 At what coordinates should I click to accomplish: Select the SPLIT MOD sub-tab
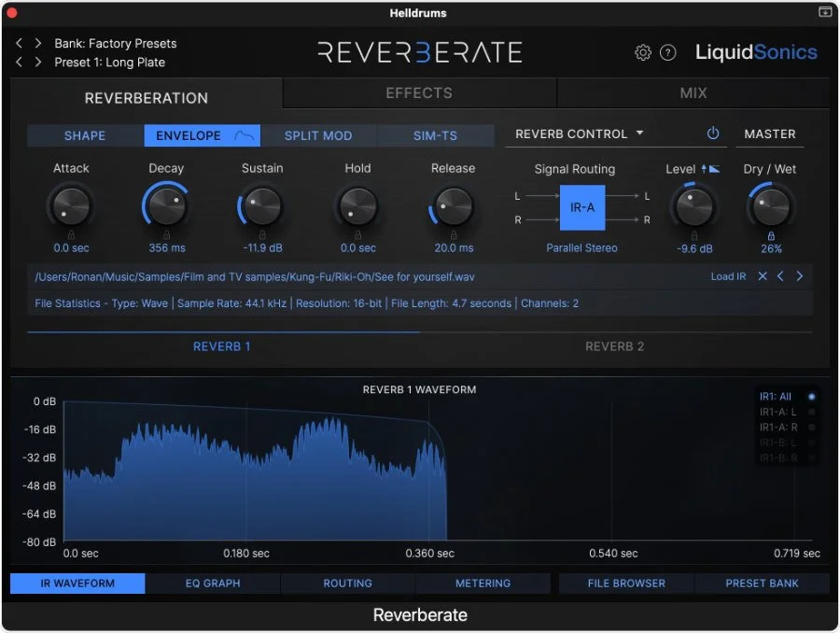(x=318, y=135)
